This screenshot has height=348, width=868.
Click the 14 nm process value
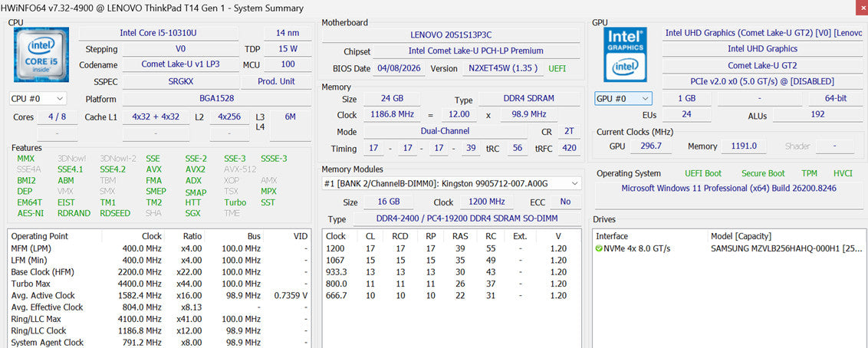[288, 33]
